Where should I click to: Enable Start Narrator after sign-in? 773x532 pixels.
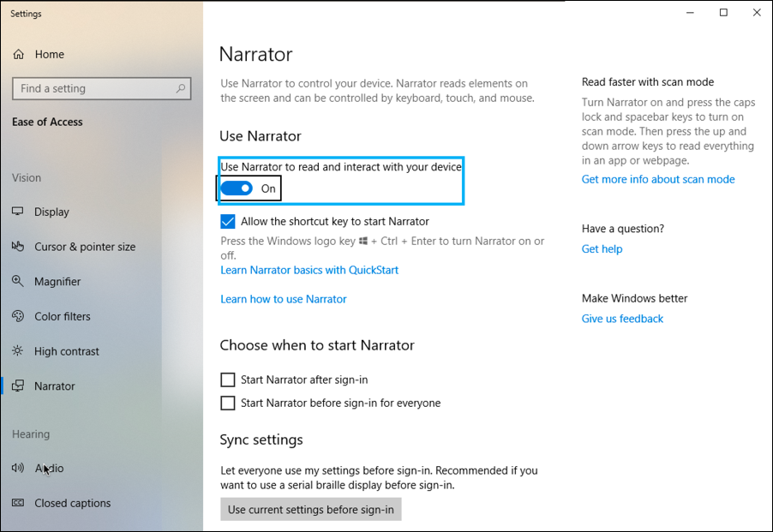(x=227, y=380)
